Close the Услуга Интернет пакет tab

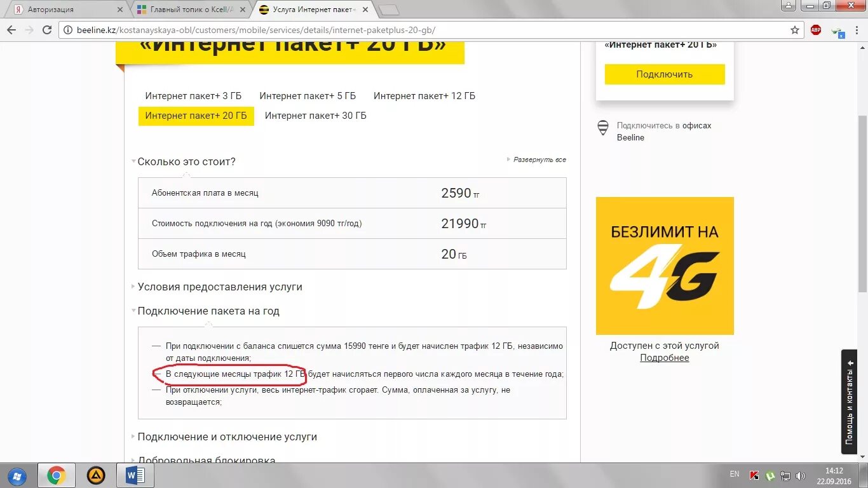(x=365, y=10)
